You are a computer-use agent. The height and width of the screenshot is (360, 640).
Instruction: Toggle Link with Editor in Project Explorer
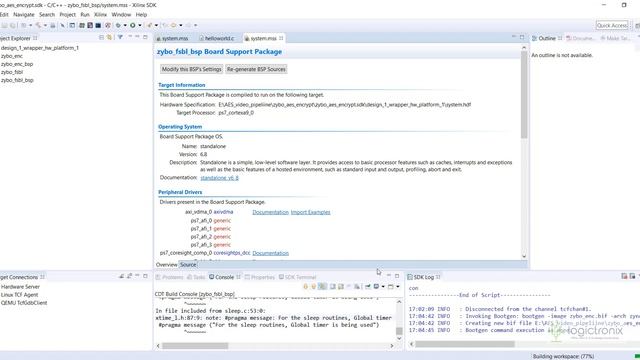(109, 38)
